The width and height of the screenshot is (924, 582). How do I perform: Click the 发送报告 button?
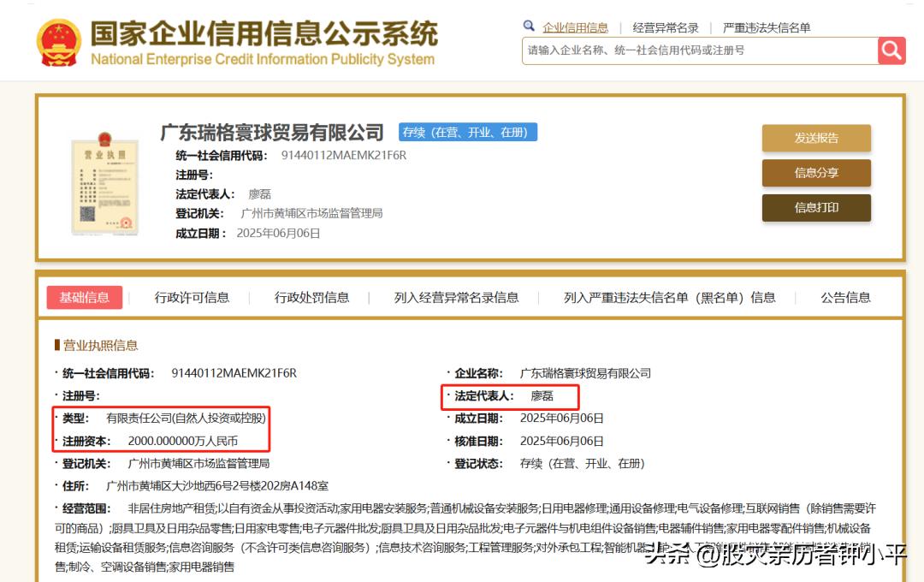coord(815,138)
